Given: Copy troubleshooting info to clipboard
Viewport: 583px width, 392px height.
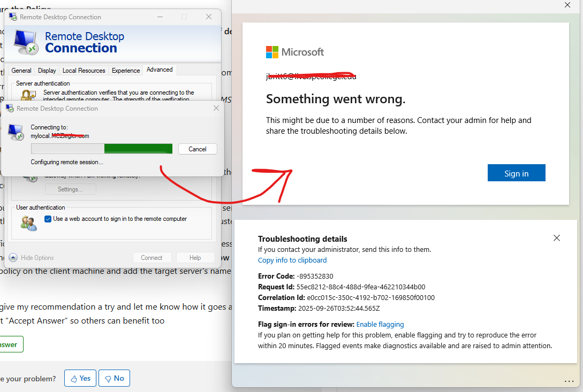Looking at the screenshot, I should pos(292,260).
